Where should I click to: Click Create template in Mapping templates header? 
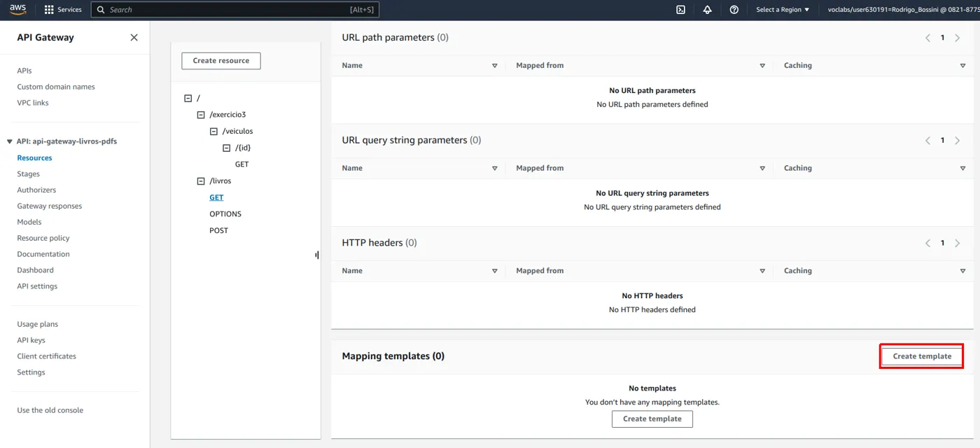(x=922, y=356)
